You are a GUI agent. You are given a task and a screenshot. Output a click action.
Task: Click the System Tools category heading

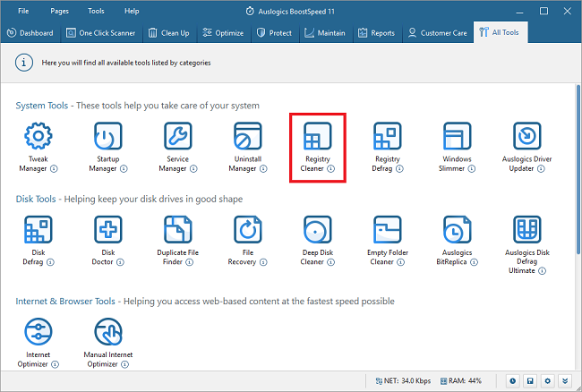pos(42,106)
